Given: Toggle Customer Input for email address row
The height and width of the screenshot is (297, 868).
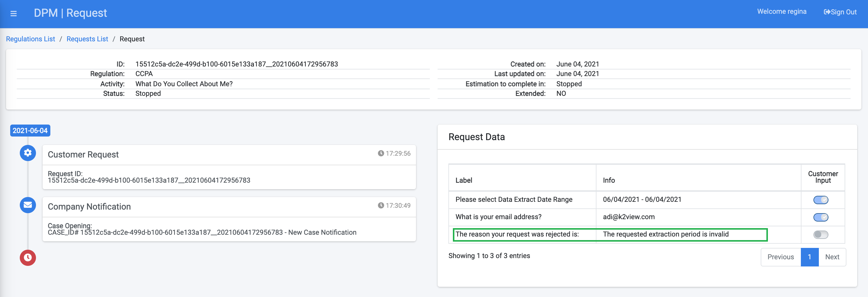Looking at the screenshot, I should pos(820,217).
